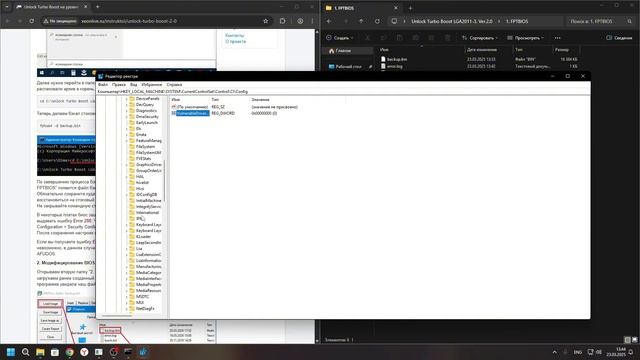The image size is (640, 360).
Task: Open the browser extensions puzzle icon
Action: point(283,21)
